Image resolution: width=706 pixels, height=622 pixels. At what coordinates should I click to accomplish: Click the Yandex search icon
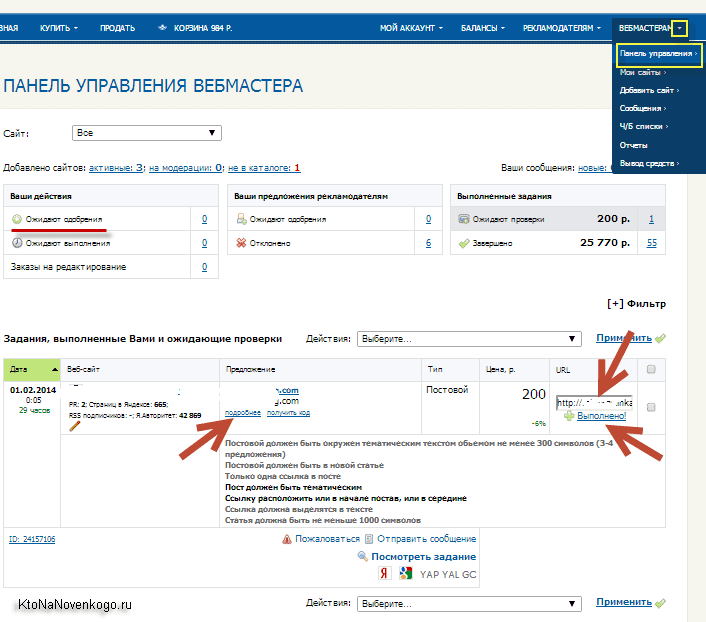coord(384,573)
